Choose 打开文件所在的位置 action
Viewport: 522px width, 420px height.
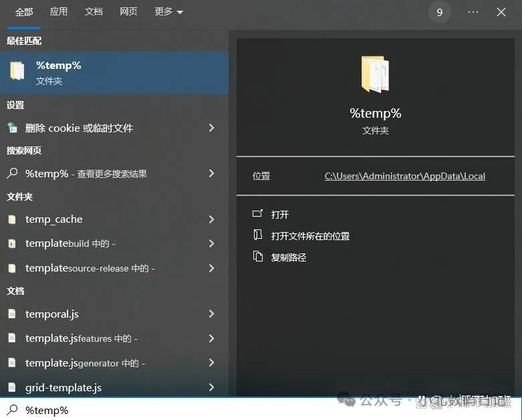point(310,236)
